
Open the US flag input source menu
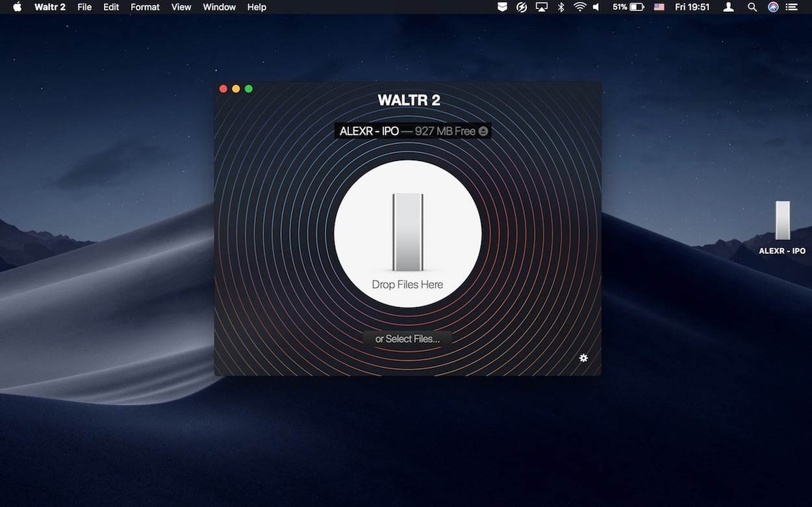pos(659,7)
